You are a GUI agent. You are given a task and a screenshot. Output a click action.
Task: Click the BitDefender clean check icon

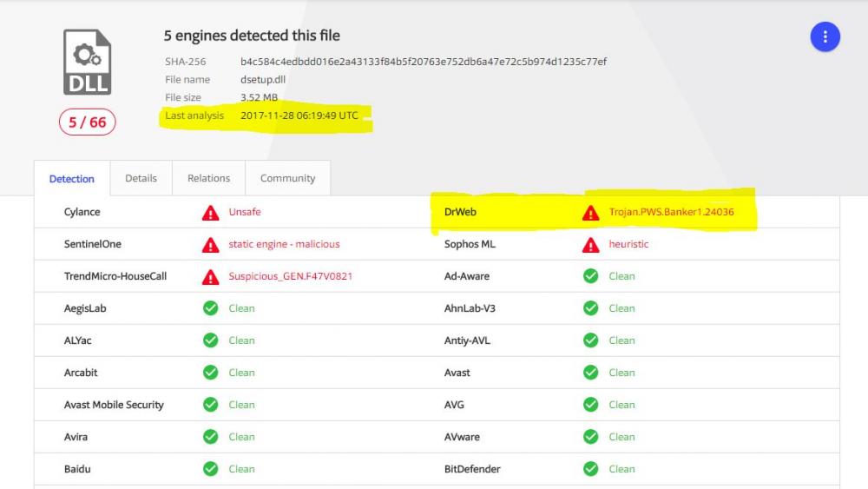click(x=590, y=469)
